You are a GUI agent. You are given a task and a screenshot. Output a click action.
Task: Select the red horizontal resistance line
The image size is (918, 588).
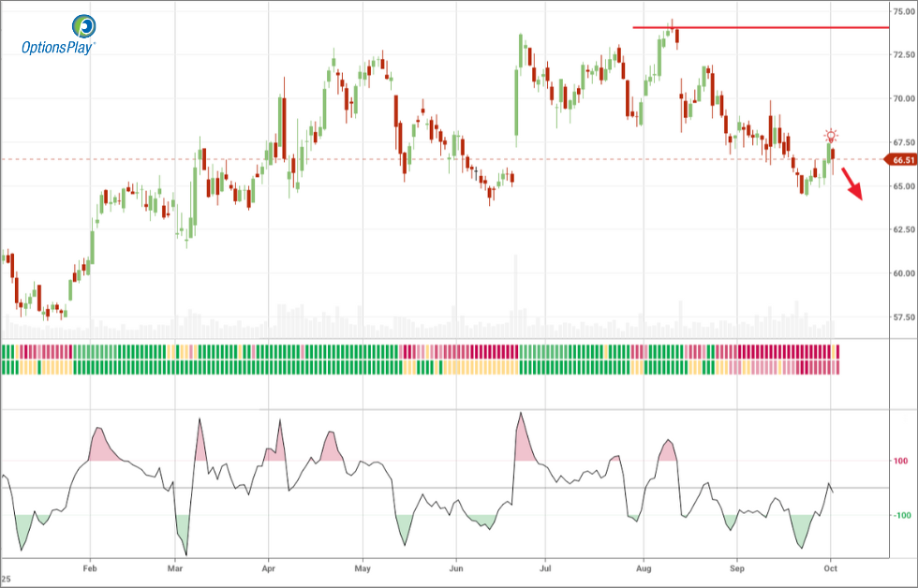759,28
